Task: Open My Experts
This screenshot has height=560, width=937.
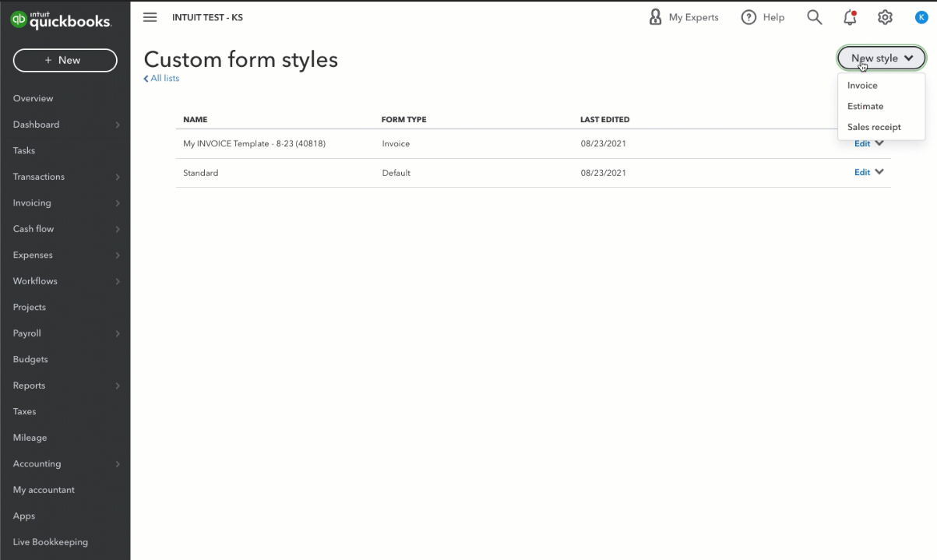Action: [684, 17]
